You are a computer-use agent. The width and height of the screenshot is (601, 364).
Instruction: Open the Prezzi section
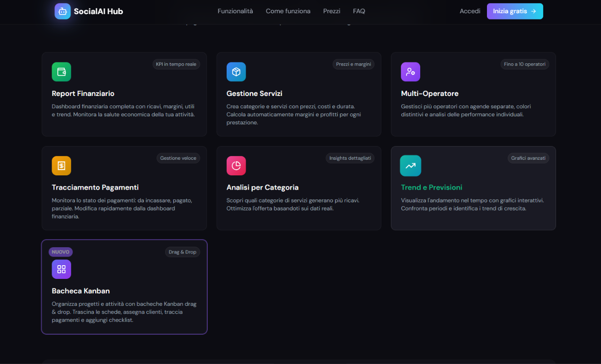click(331, 11)
